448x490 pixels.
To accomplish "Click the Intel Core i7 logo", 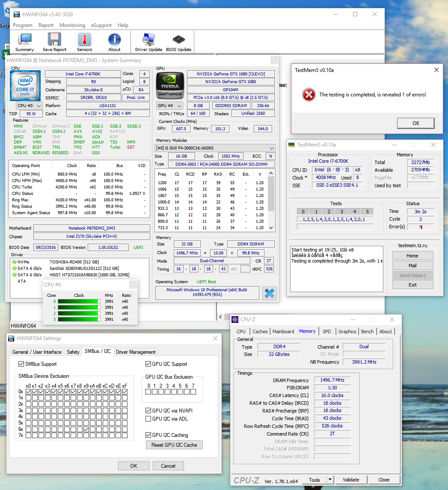I will point(25,85).
